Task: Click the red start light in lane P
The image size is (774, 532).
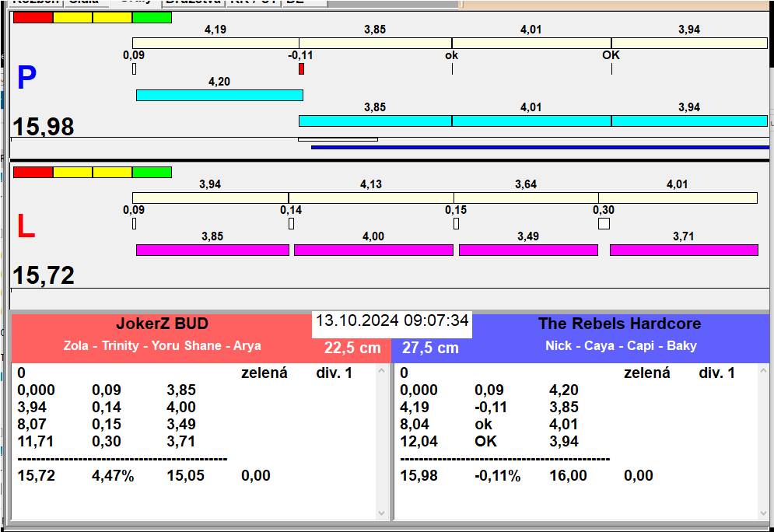Action: tap(33, 17)
